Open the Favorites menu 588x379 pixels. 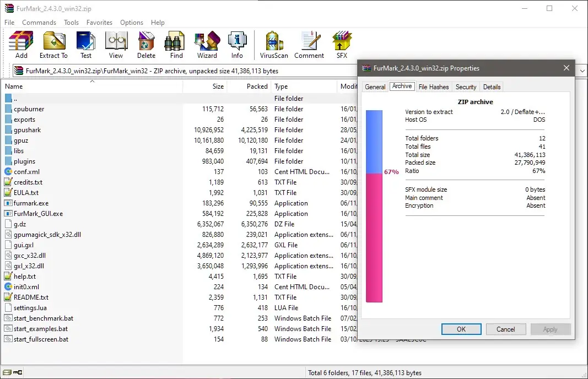pyautogui.click(x=99, y=23)
